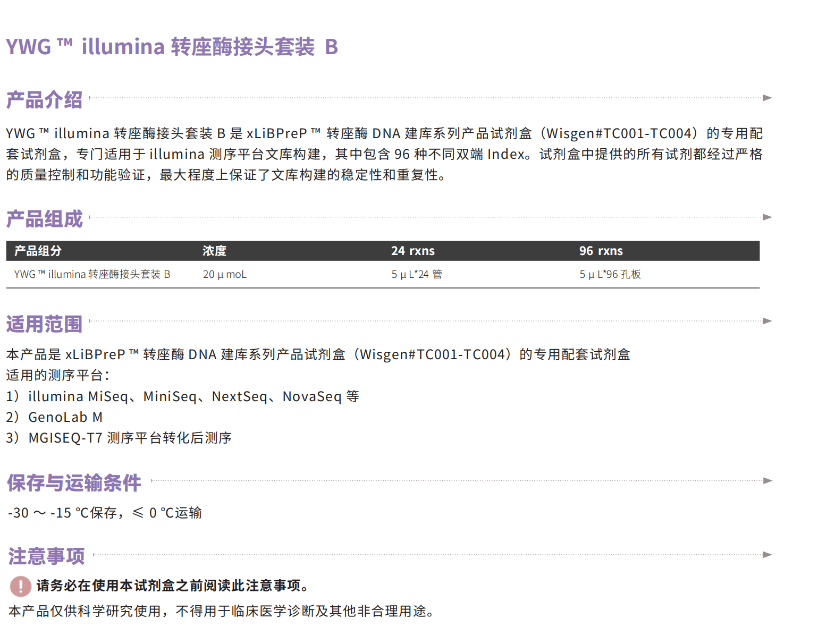Select the '产品组成' section heading
Screen dimensions: 835x644
point(45,219)
